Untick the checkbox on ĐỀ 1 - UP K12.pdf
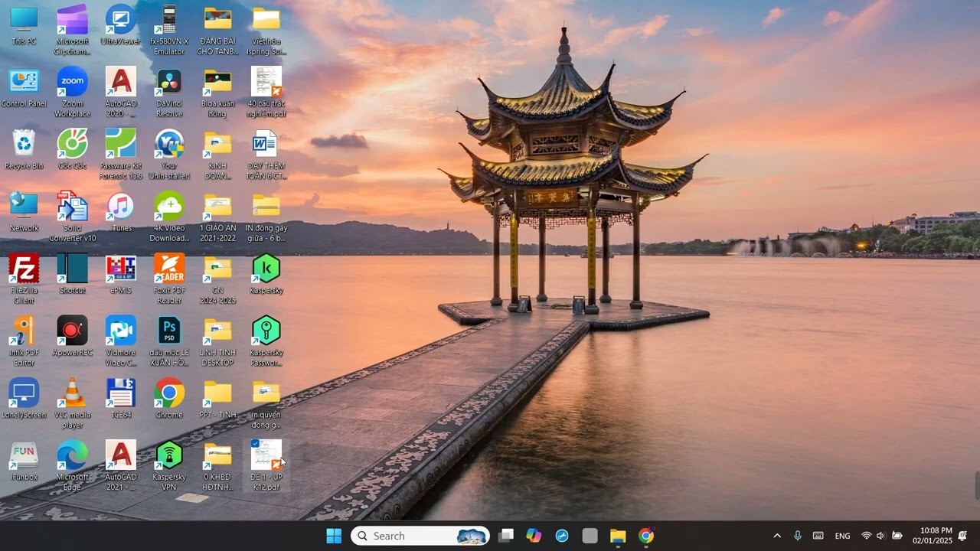980x551 pixels. tap(255, 443)
